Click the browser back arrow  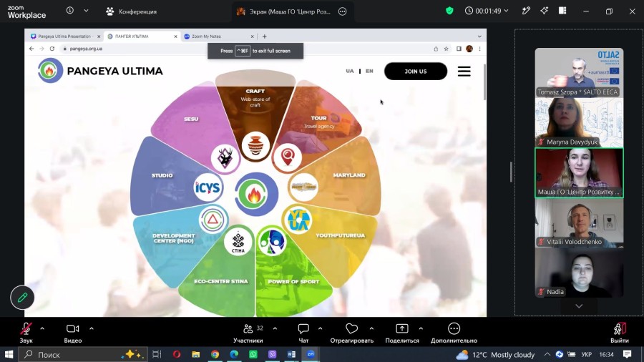(x=31, y=49)
